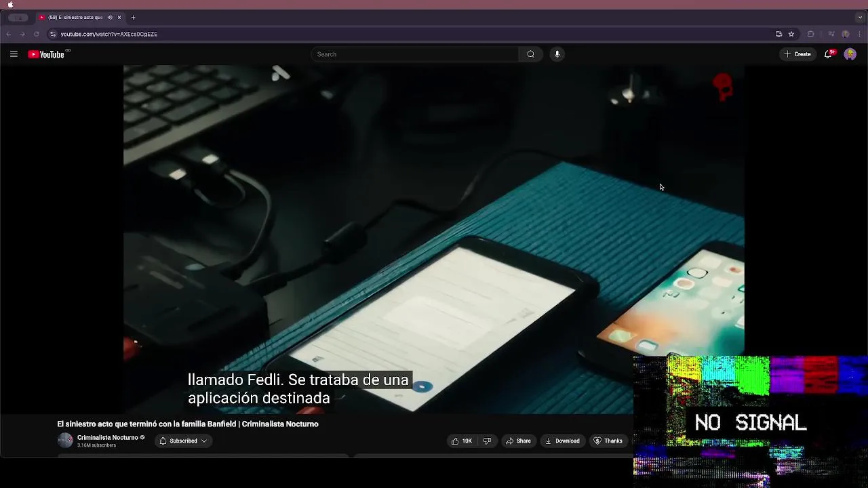Send Thanks to the creator

608,441
